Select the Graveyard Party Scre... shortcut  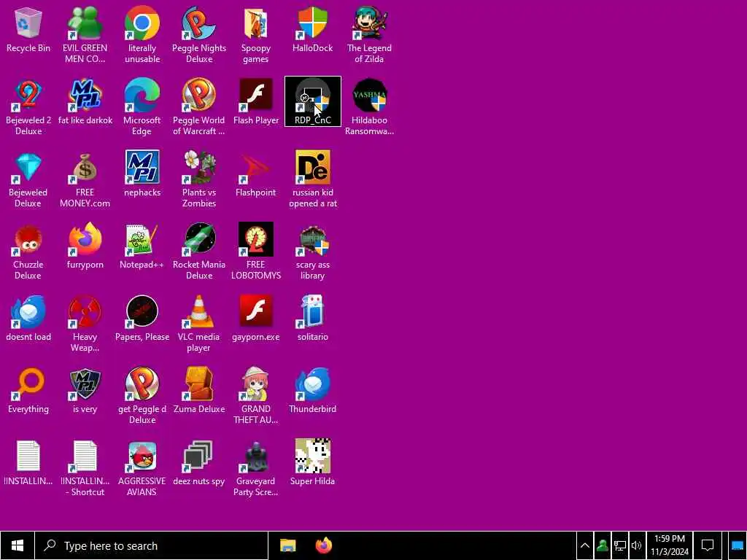(256, 469)
